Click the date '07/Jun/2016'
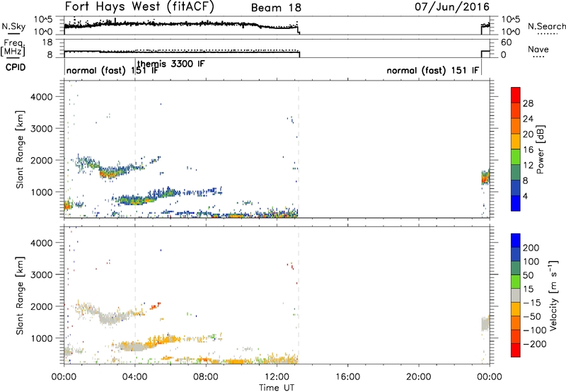 tap(452, 7)
